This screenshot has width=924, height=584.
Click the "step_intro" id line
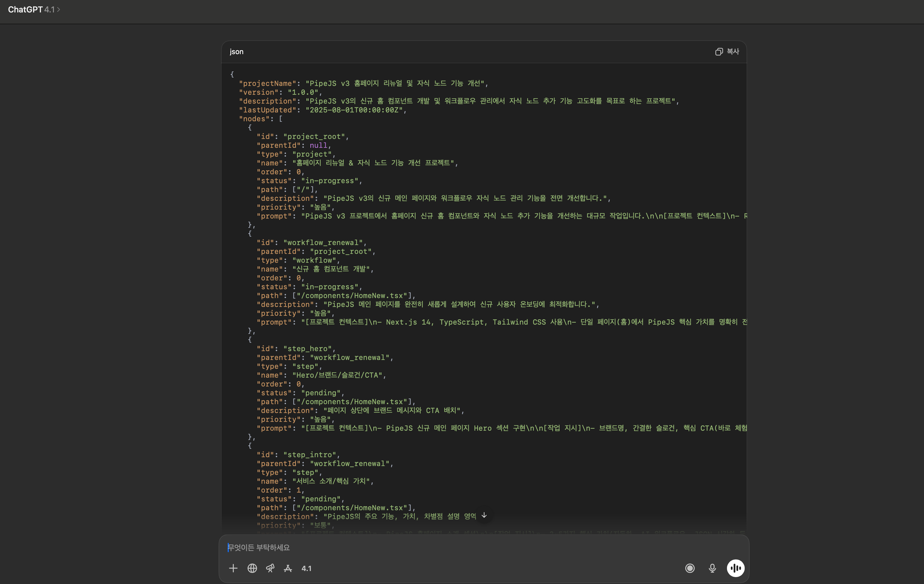[298, 455]
